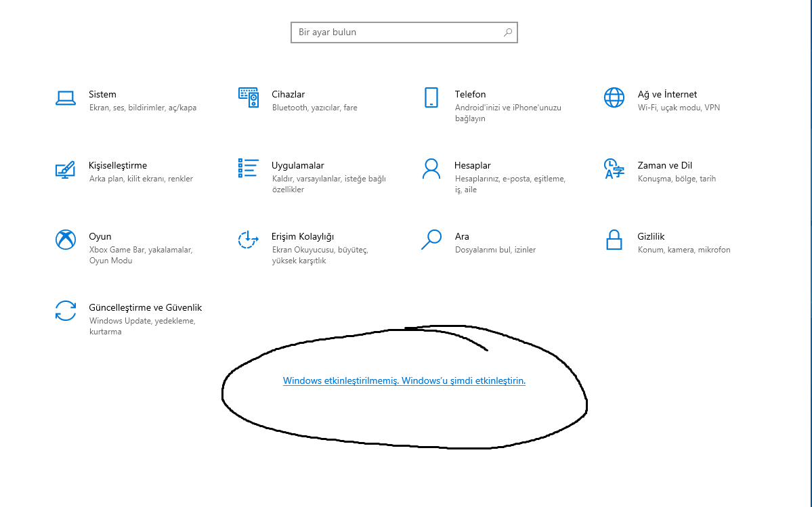Click 'Windows Update, yedekleme, kurtarma' text

[142, 326]
